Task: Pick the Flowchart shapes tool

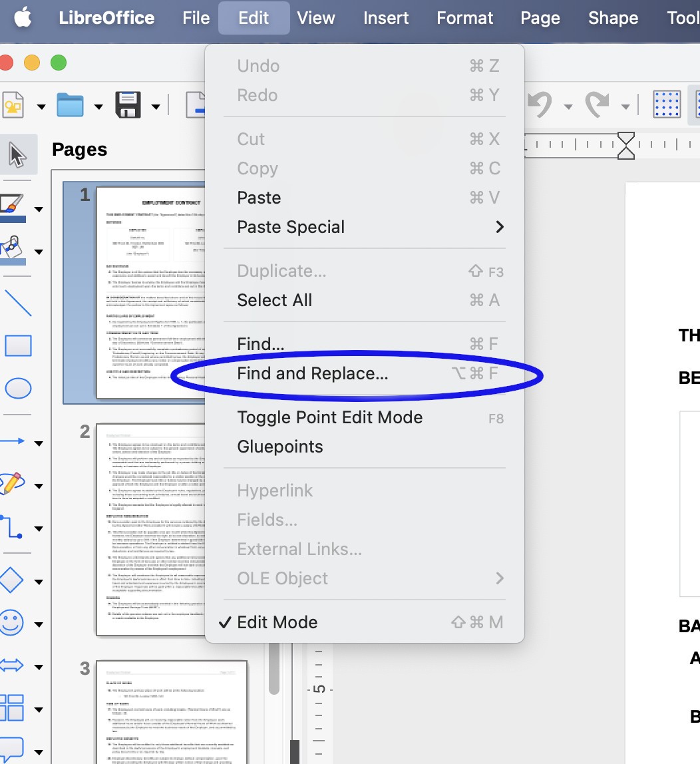Action: click(x=12, y=707)
